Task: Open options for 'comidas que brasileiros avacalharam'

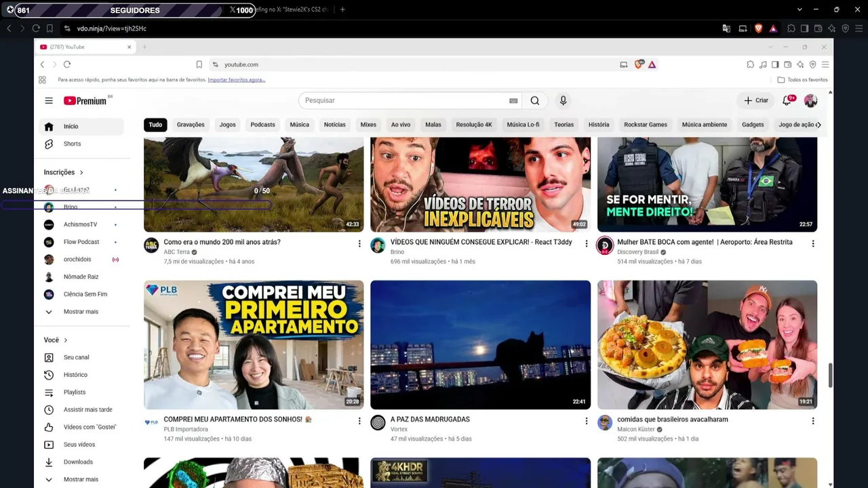Action: (x=813, y=421)
